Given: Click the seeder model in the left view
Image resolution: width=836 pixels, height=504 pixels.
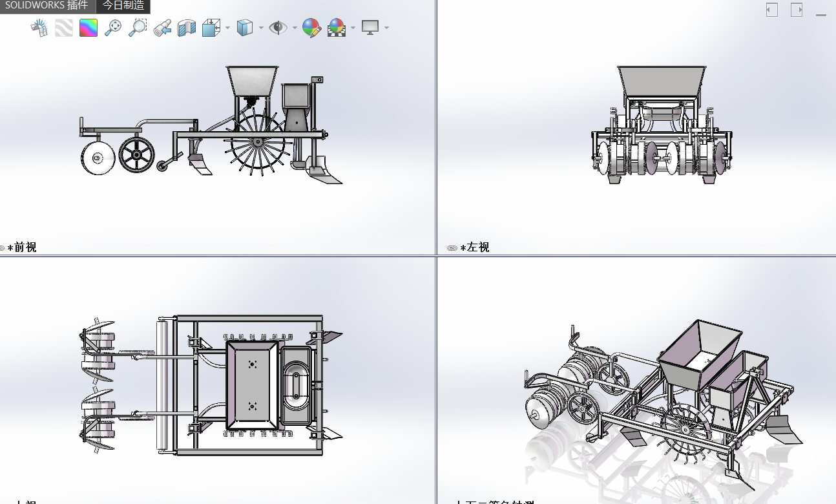Looking at the screenshot, I should coord(662,125).
